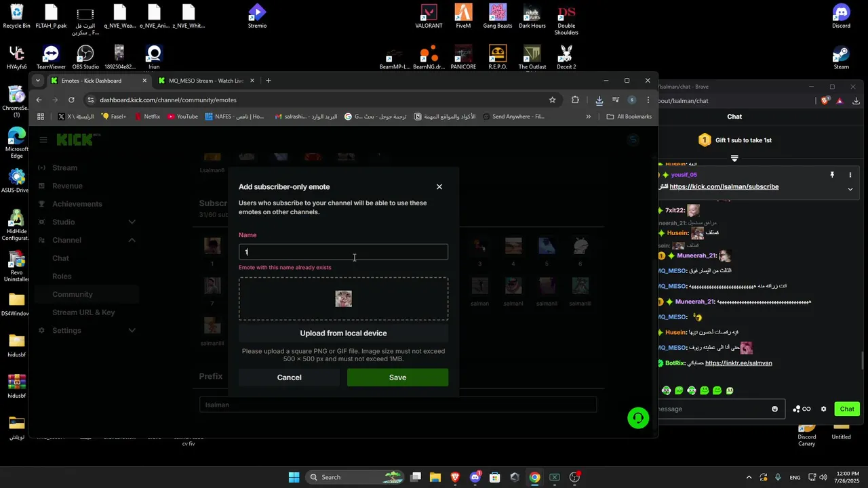Screen dimensions: 868x488
Task: Open the linktr.ee/salmvan link in chat
Action: tap(738, 363)
